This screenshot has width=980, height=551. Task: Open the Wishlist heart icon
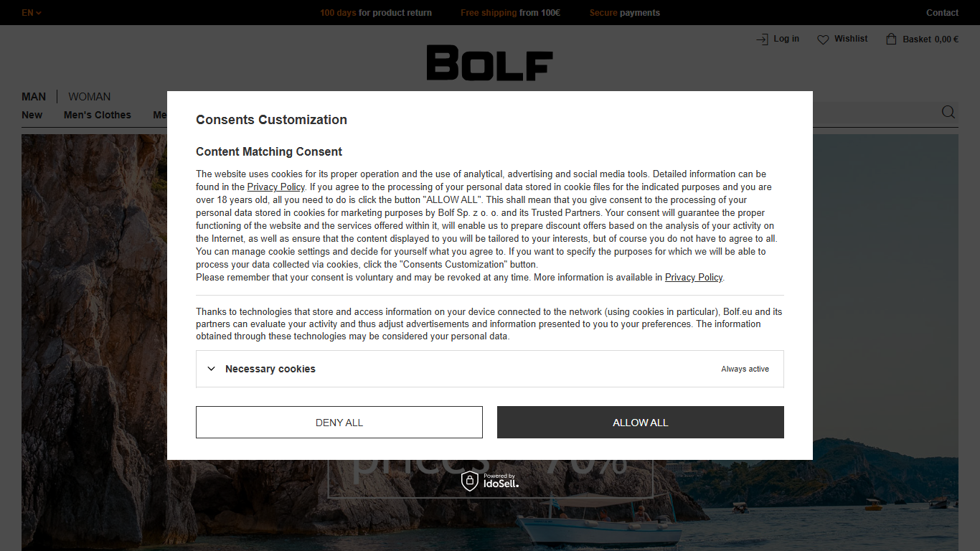click(823, 39)
